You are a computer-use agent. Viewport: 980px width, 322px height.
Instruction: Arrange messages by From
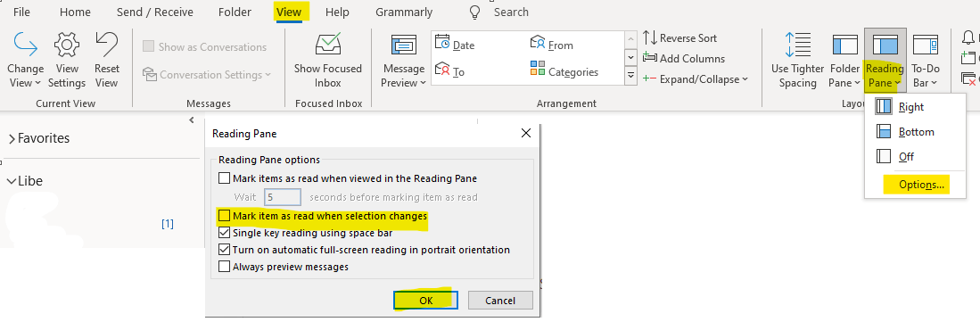(551, 45)
